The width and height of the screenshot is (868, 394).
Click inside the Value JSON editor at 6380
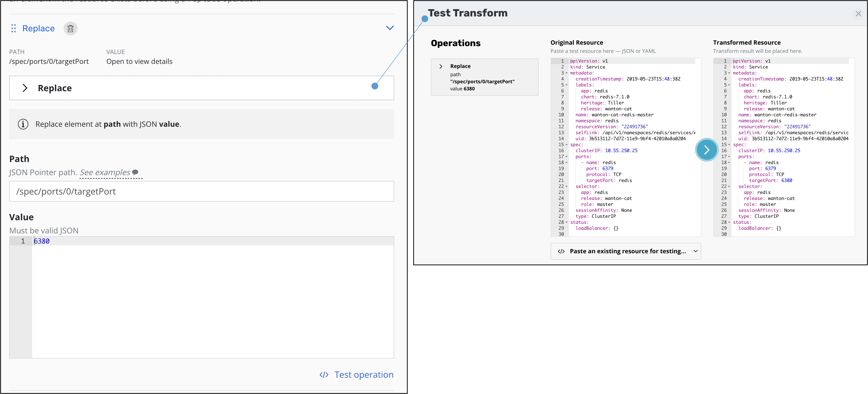coord(41,241)
